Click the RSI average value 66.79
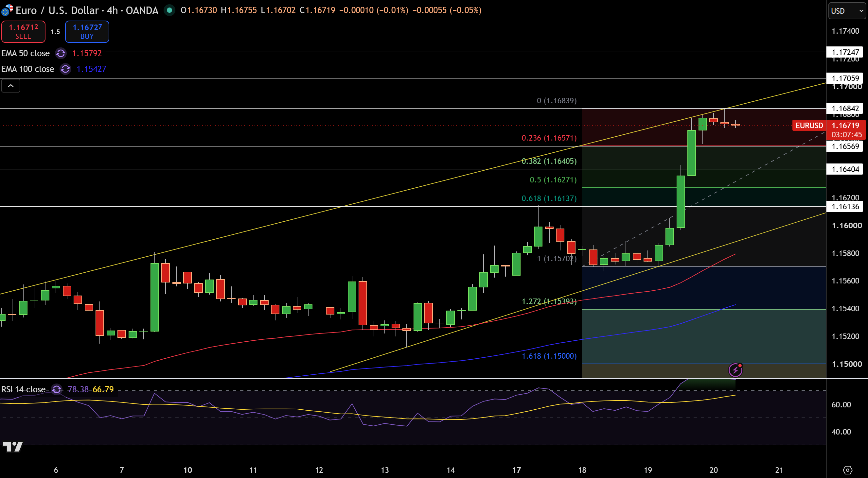This screenshot has width=868, height=478. point(103,389)
